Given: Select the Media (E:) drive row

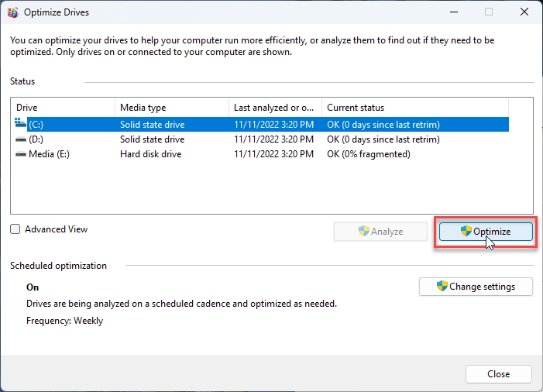Looking at the screenshot, I should point(262,154).
